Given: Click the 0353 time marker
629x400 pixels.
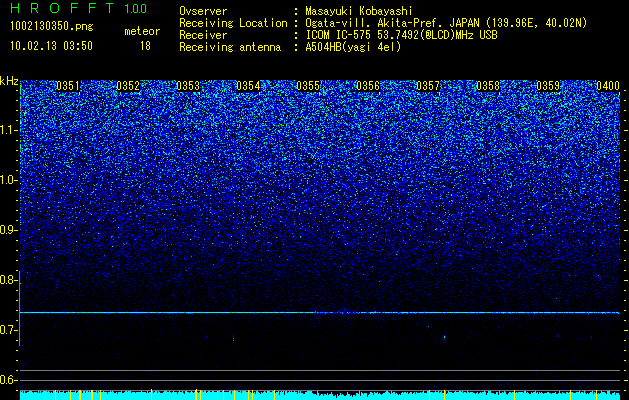Looking at the screenshot, I should click(x=188, y=86).
